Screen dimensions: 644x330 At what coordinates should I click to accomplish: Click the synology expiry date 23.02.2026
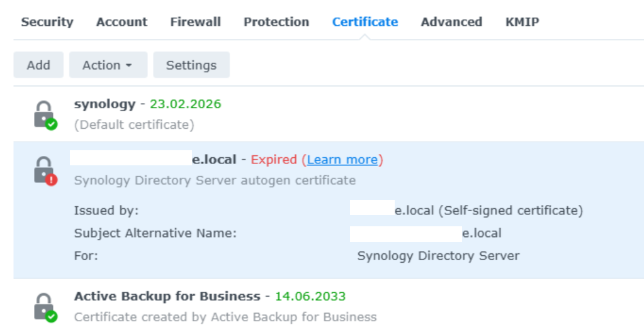[185, 104]
